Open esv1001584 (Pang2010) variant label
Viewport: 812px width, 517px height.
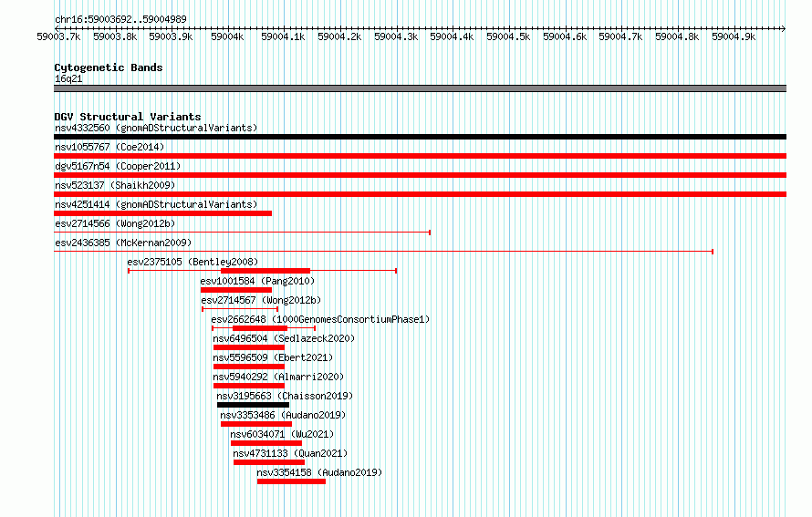pyautogui.click(x=257, y=281)
